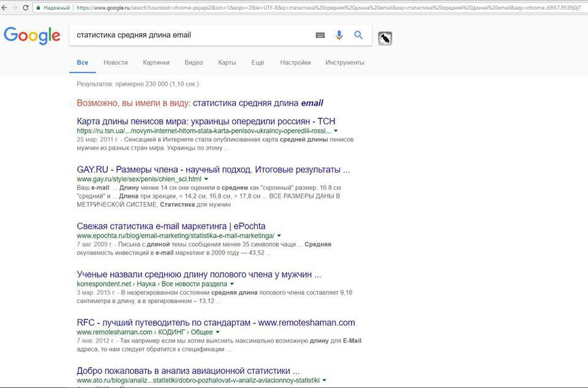This screenshot has height=388, width=588.
Task: Open 'RFC - лучший путеводитель по стандартам' link
Action: click(x=216, y=323)
